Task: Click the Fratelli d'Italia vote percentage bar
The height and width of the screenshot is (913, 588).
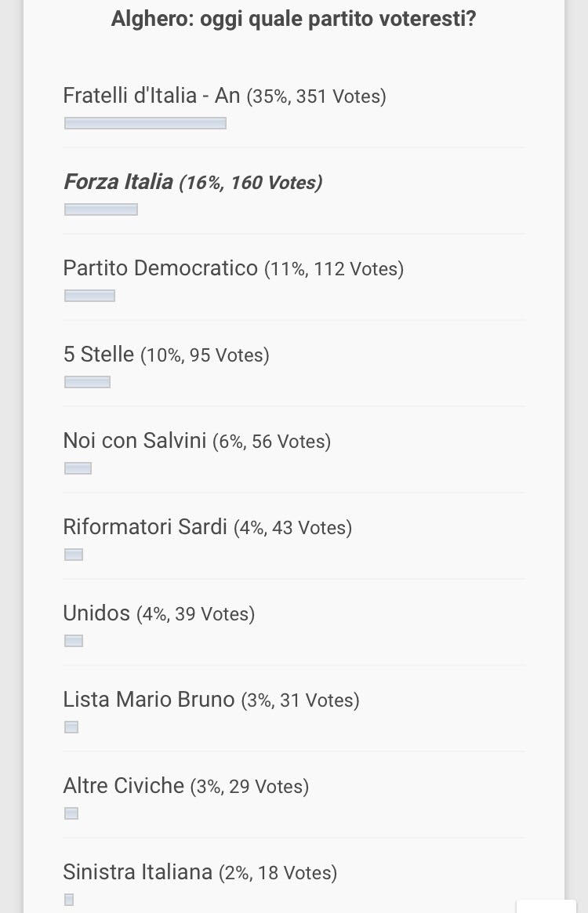Action: pos(145,123)
